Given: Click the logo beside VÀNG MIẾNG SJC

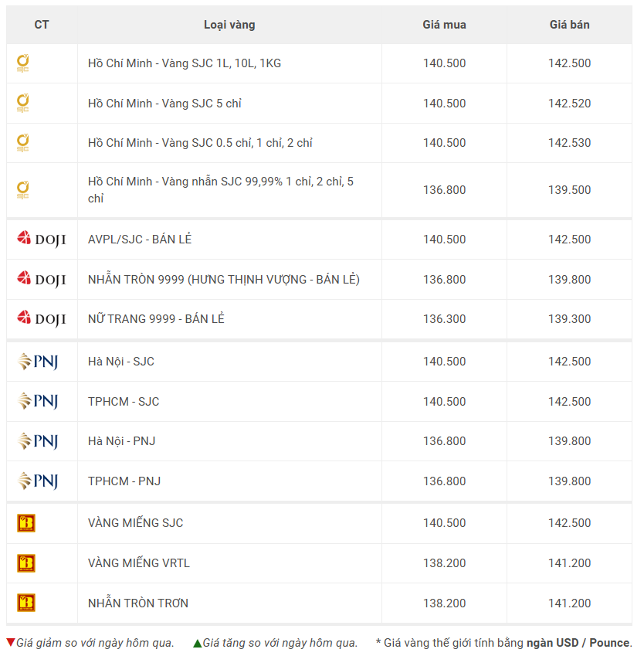Looking at the screenshot, I should [26, 523].
